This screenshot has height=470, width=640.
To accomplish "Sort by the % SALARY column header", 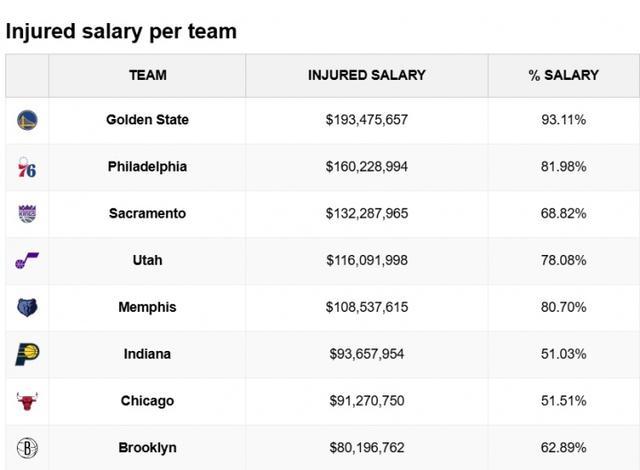I will point(563,75).
